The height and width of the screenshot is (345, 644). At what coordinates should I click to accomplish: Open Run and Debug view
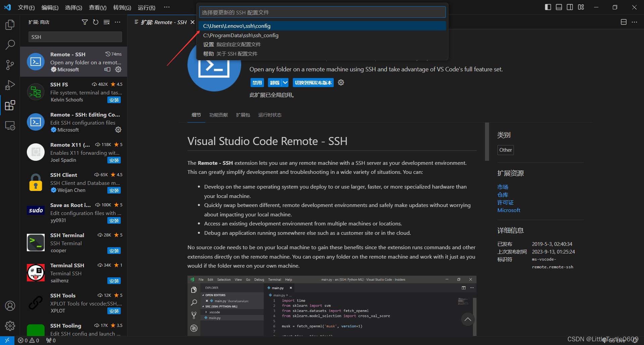[10, 85]
